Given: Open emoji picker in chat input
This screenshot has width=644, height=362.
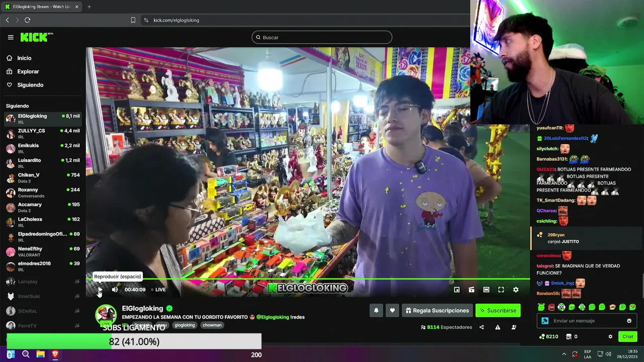Looking at the screenshot, I should pos(629,321).
